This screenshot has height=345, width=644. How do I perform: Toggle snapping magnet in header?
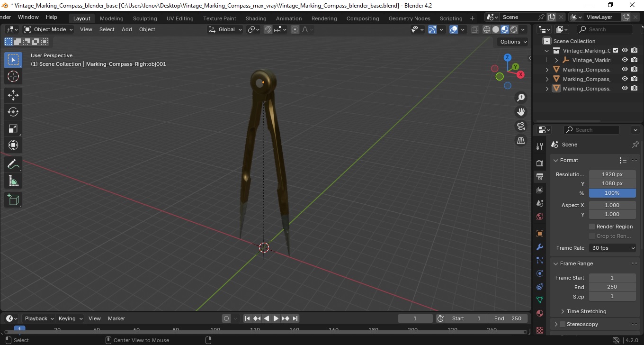[268, 29]
